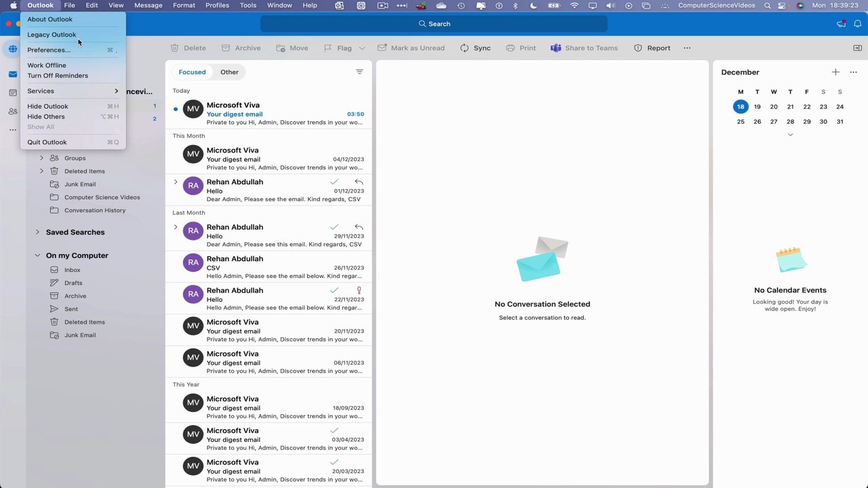
Task: Click Share to Teams button
Action: pos(584,48)
